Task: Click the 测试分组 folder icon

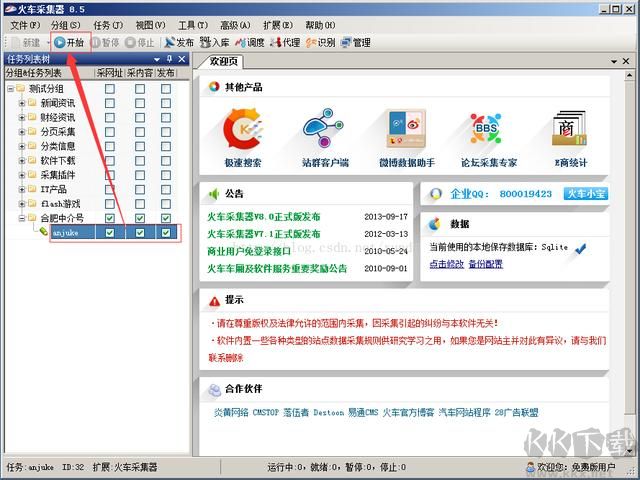Action: tap(20, 88)
